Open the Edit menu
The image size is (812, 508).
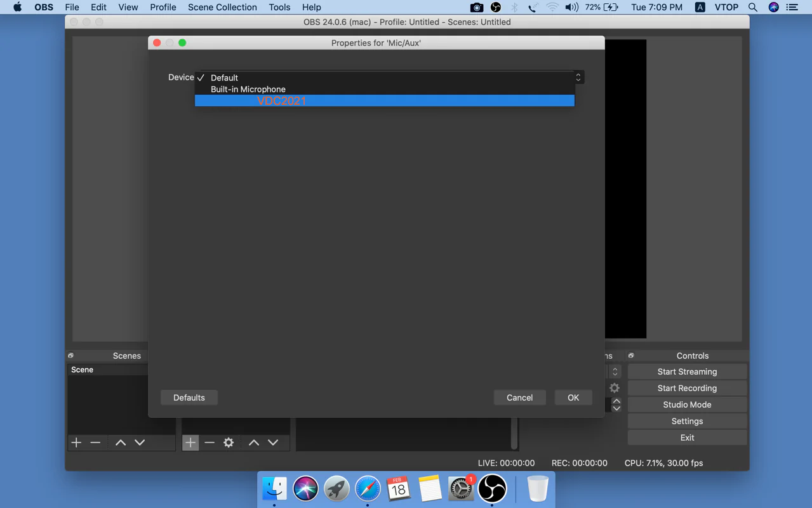pyautogui.click(x=98, y=7)
